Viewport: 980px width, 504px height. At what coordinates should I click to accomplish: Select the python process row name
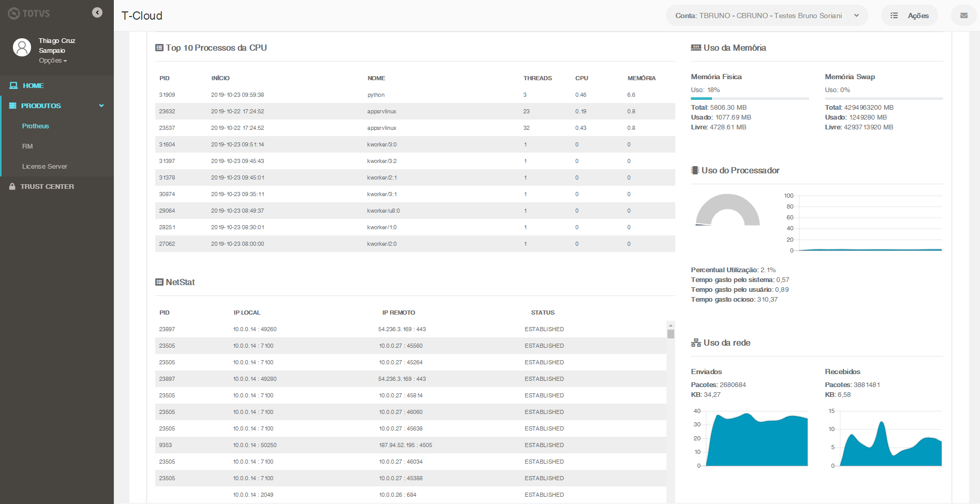pyautogui.click(x=376, y=95)
